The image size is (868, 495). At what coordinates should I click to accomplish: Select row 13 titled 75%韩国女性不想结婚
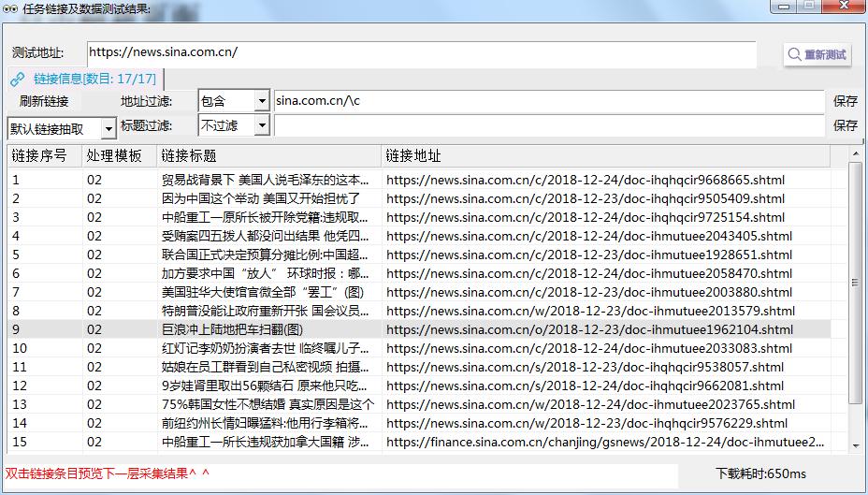click(x=419, y=405)
